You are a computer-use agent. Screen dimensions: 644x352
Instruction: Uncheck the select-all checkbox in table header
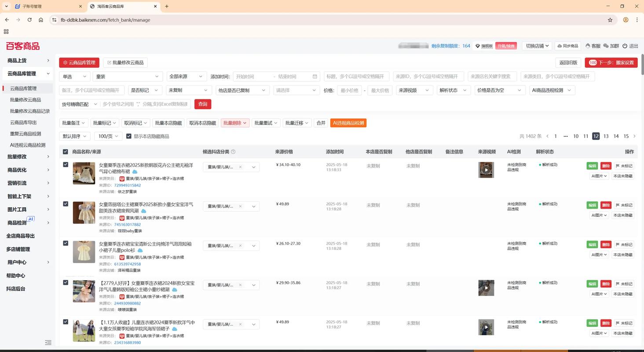tap(66, 152)
